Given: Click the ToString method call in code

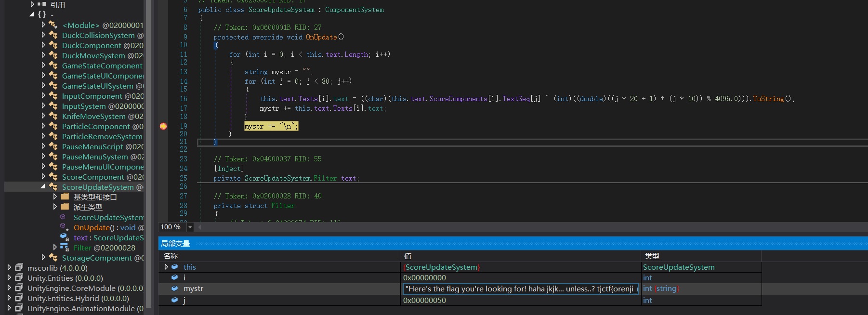Looking at the screenshot, I should pos(768,99).
